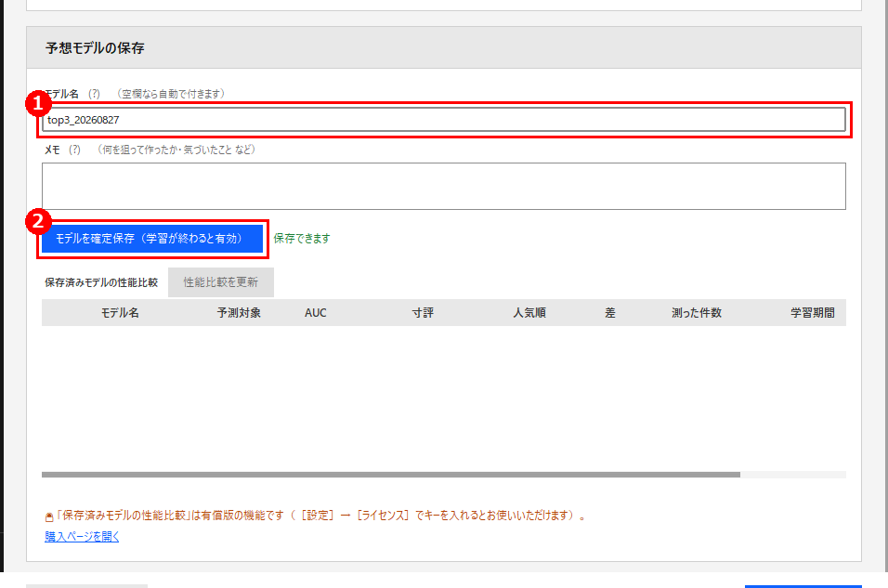Click the モデルを確定保存 button

click(152, 239)
